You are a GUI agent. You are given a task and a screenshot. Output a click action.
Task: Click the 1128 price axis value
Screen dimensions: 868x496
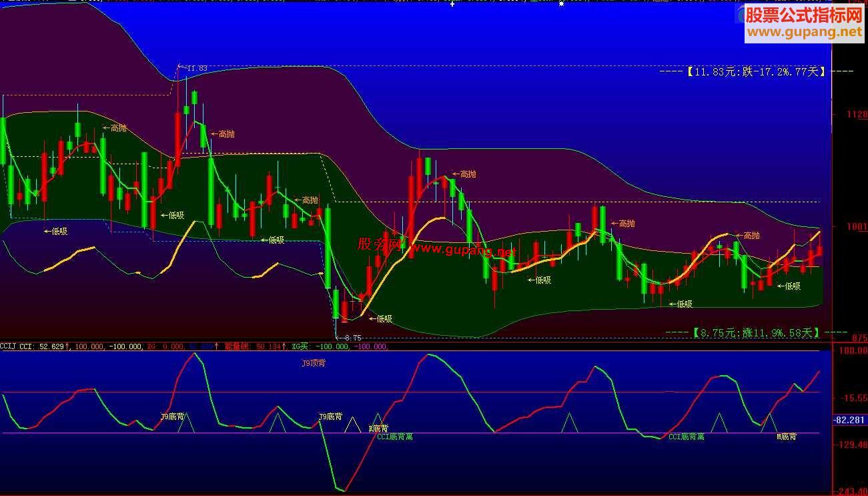(857, 114)
